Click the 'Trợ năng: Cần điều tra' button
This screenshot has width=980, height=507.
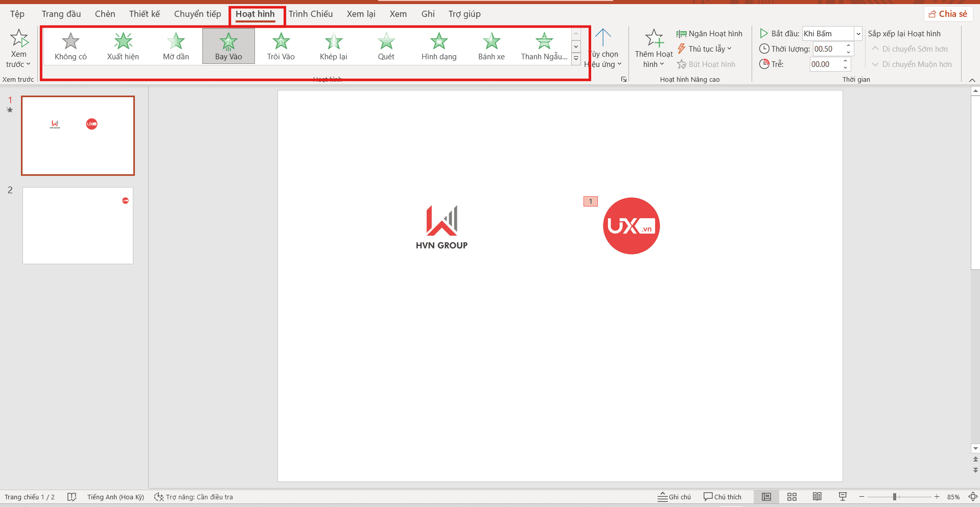tap(194, 496)
